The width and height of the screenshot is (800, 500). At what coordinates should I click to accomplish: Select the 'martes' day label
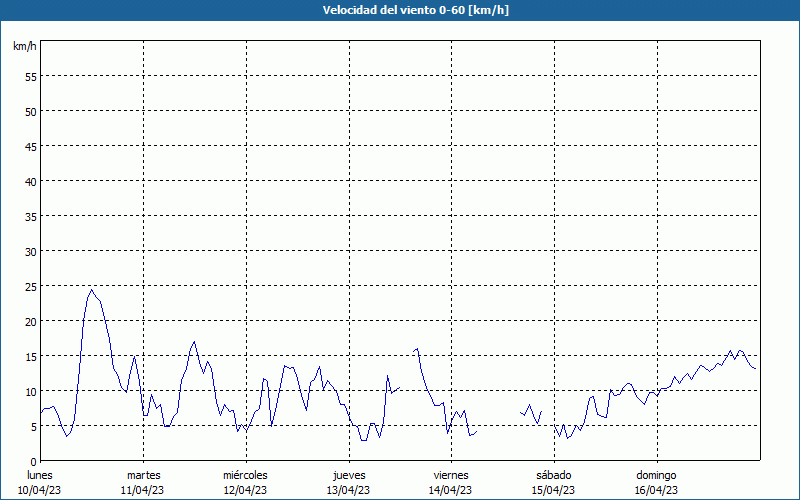(x=144, y=475)
